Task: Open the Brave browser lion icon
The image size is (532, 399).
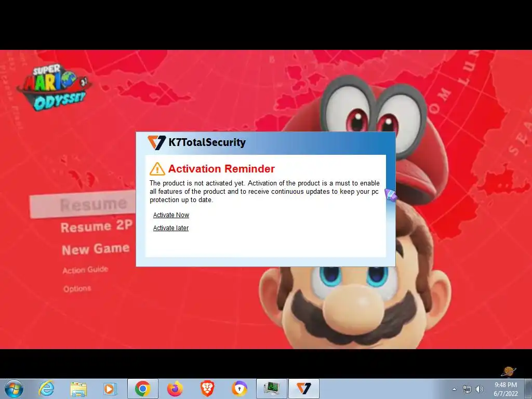Action: 207,389
